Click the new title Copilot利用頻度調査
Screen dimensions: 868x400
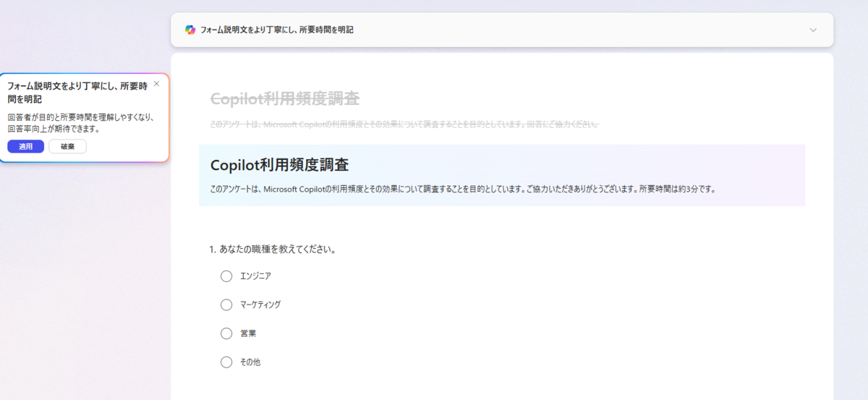(x=279, y=165)
